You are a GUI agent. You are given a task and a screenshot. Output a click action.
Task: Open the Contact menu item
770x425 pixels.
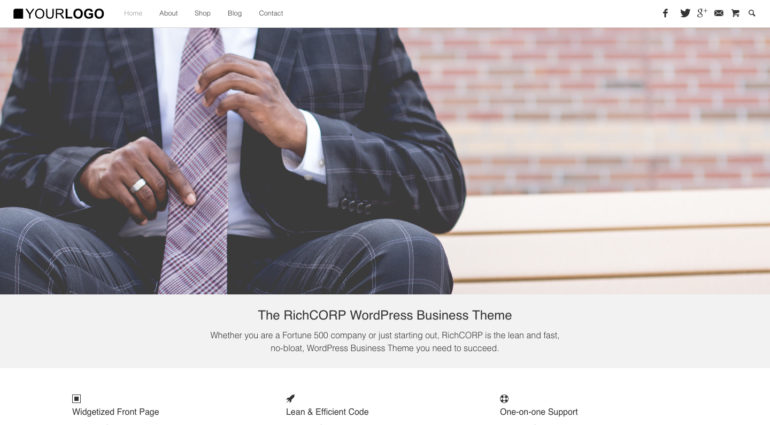271,13
